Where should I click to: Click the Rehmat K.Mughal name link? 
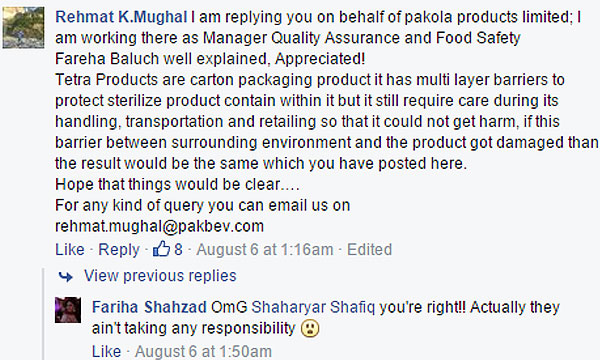coord(121,17)
